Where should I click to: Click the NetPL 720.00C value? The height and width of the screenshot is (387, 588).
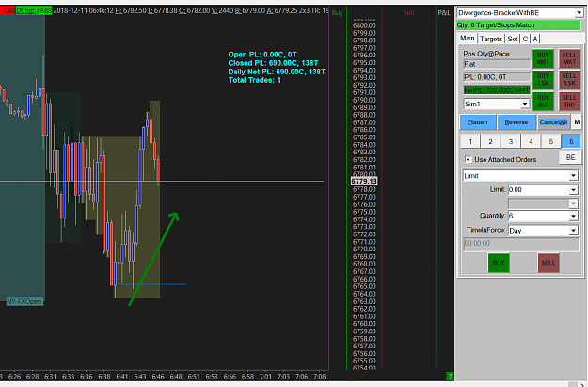497,90
